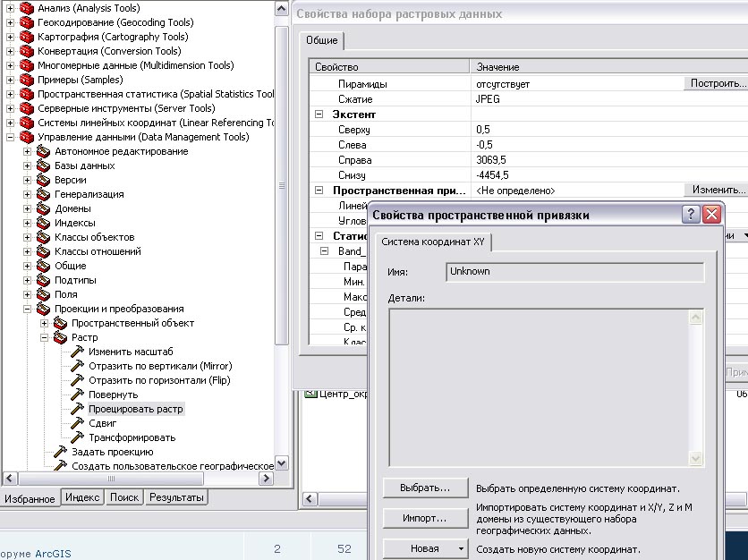Collapse the Экстент property group

(319, 115)
